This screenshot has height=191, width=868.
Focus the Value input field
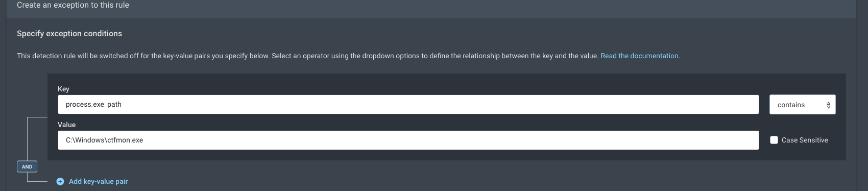click(x=408, y=140)
